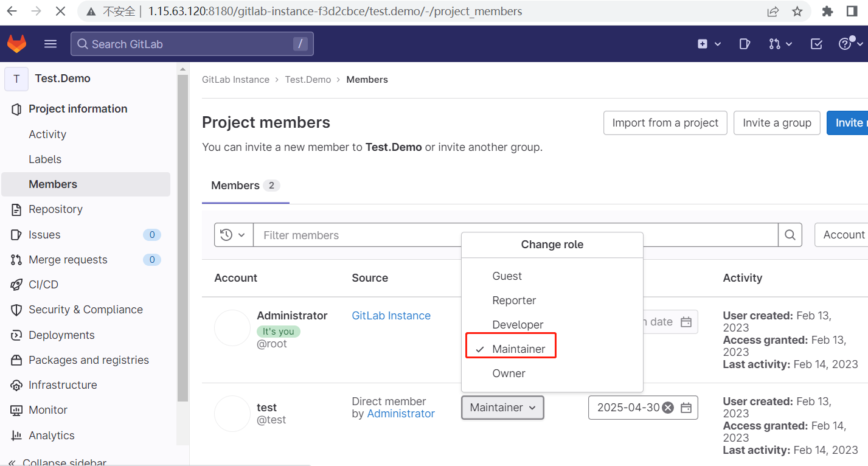This screenshot has width=868, height=466.
Task: Click GitLab Instance breadcrumb
Action: (x=235, y=80)
